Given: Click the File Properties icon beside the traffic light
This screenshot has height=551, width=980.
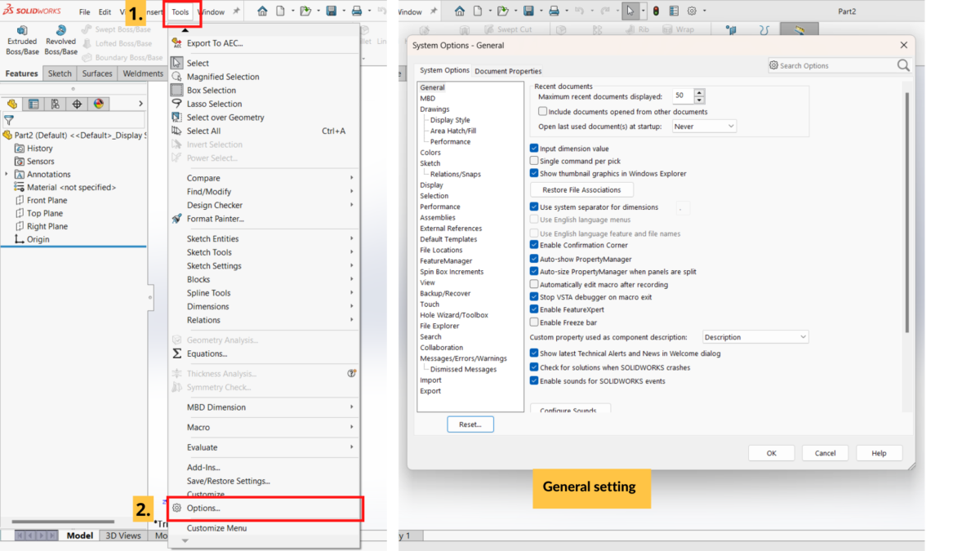Looking at the screenshot, I should pyautogui.click(x=673, y=11).
